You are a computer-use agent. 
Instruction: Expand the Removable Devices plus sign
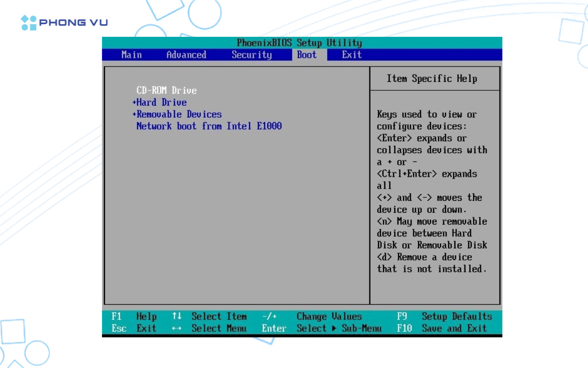coord(134,114)
